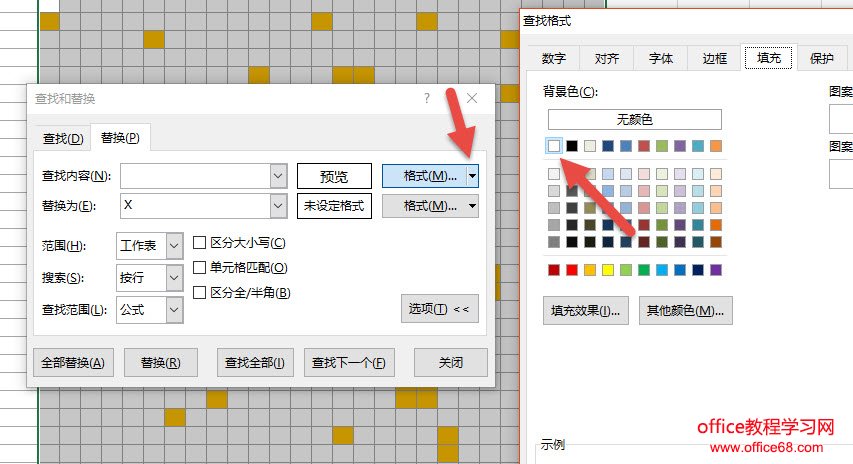Pick the yellow standard color
This screenshot has width=853, height=464.
point(608,270)
